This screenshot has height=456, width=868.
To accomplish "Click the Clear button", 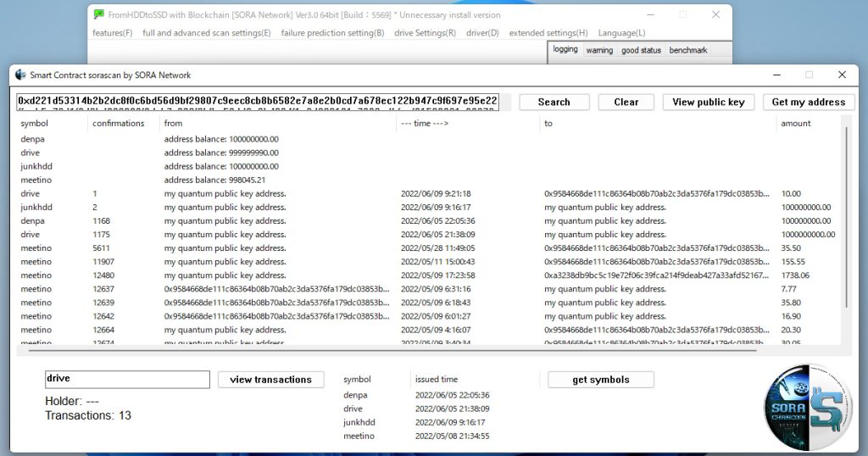I will (626, 102).
